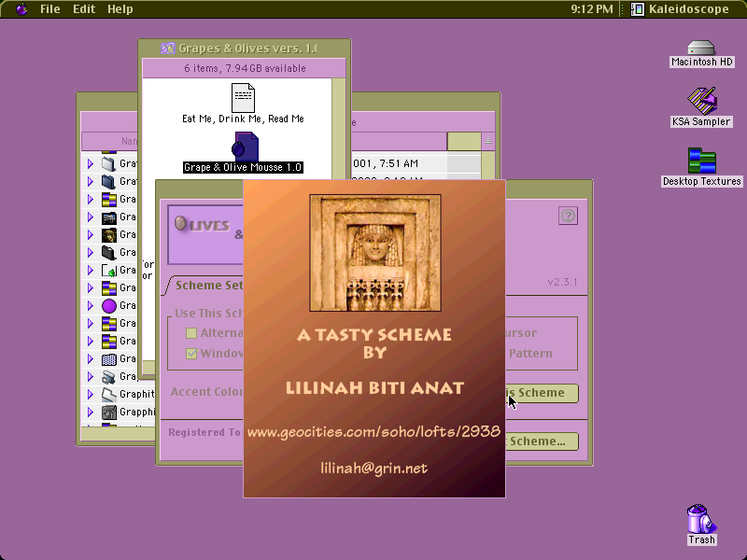This screenshot has width=747, height=560.
Task: Open the Apple menu grape icon
Action: tap(21, 9)
